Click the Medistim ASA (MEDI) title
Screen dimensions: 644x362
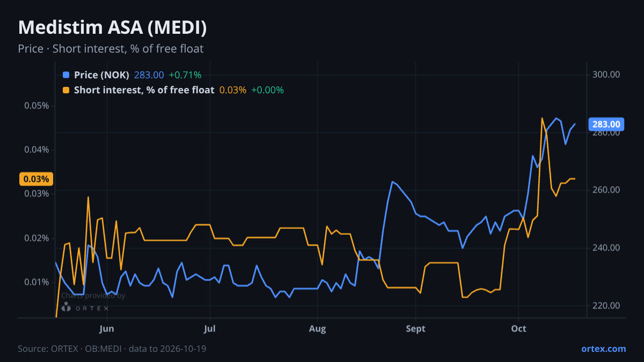point(113,27)
